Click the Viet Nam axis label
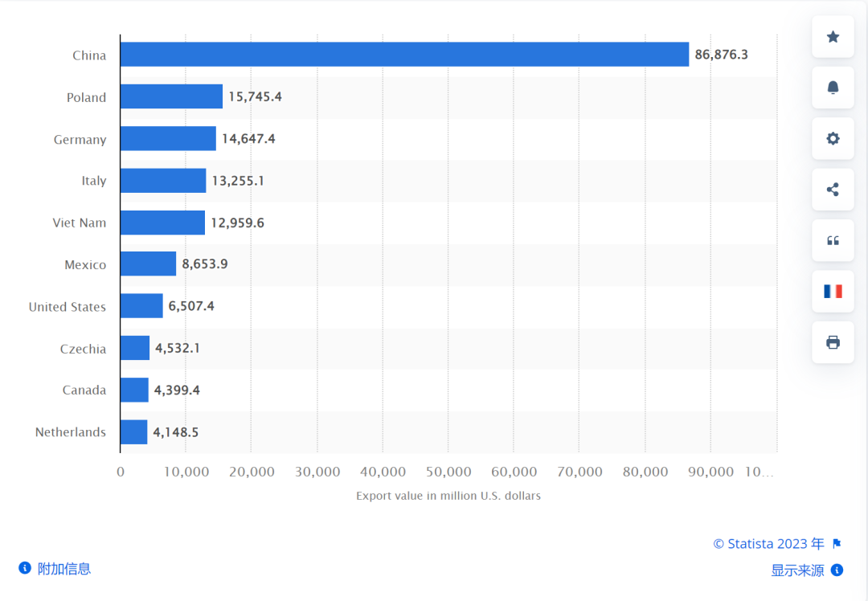The width and height of the screenshot is (868, 601). (79, 223)
